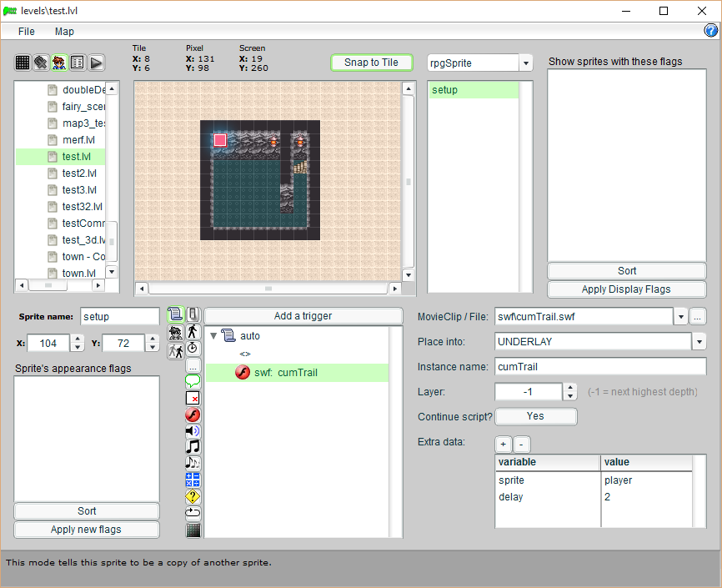Click the grid tile mode icon
Image resolution: width=722 pixels, height=588 pixels.
(23, 63)
